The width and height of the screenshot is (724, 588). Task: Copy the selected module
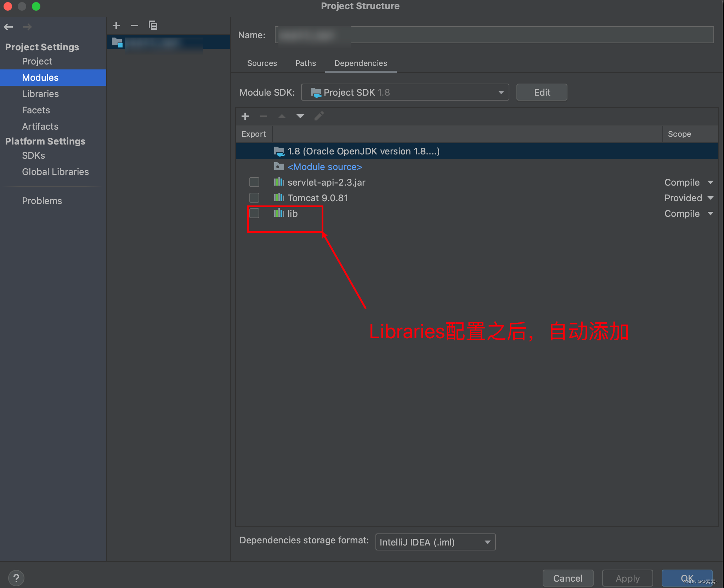(153, 26)
